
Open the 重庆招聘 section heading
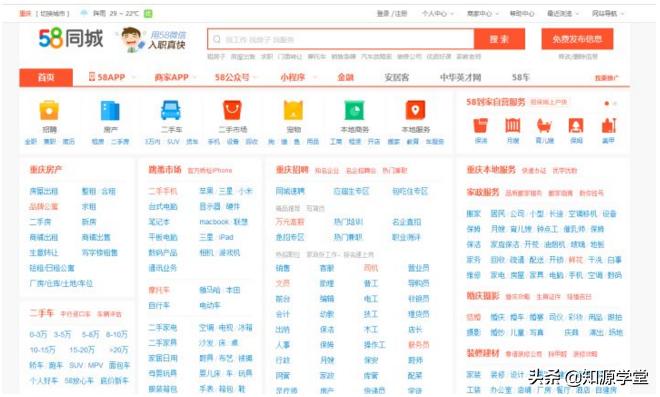pyautogui.click(x=292, y=170)
